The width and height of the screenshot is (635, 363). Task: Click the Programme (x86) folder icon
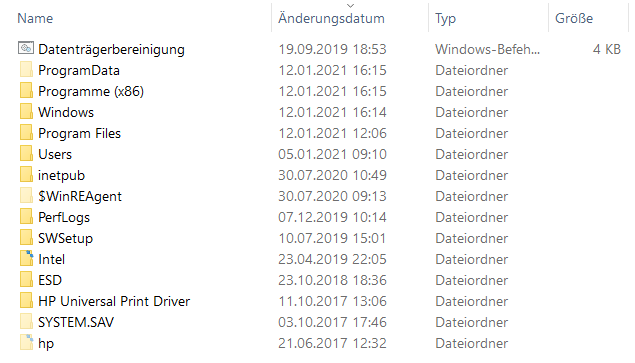26,91
